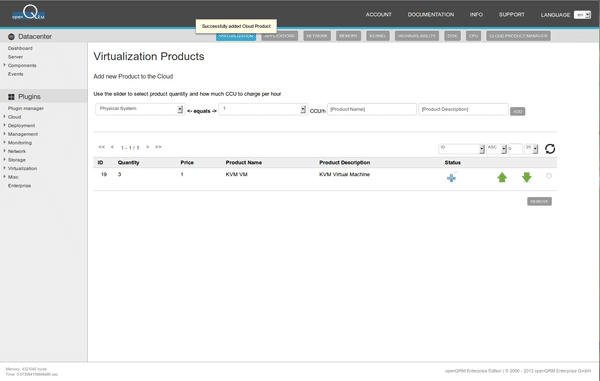Move KVM VM product up with green arrow
This screenshot has width=600, height=381.
[502, 177]
